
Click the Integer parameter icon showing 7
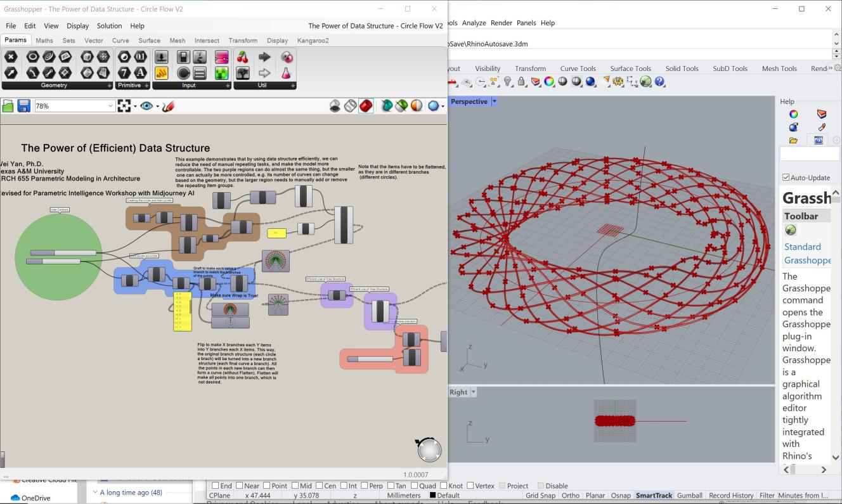point(124,73)
